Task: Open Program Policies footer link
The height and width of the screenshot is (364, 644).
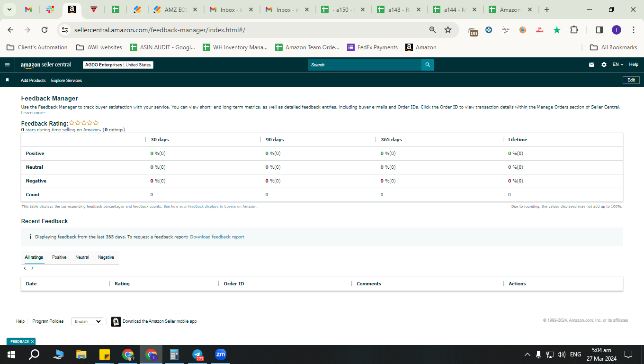Action: pos(48,321)
